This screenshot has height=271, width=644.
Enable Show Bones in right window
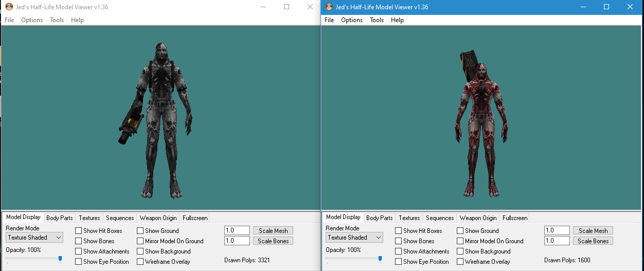click(x=399, y=241)
